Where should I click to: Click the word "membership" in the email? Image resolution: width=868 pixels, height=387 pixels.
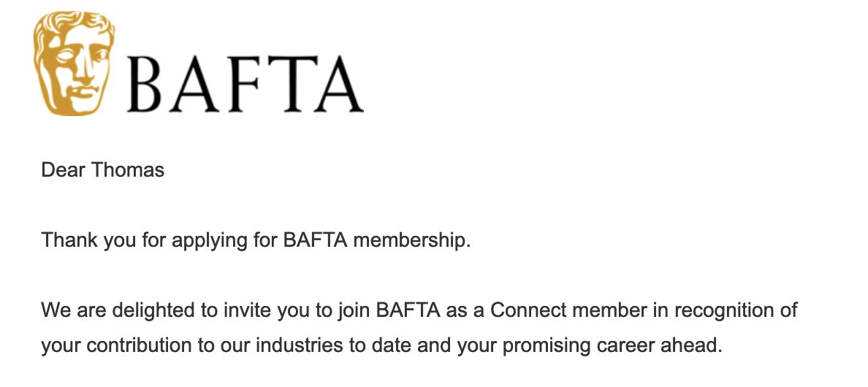409,240
